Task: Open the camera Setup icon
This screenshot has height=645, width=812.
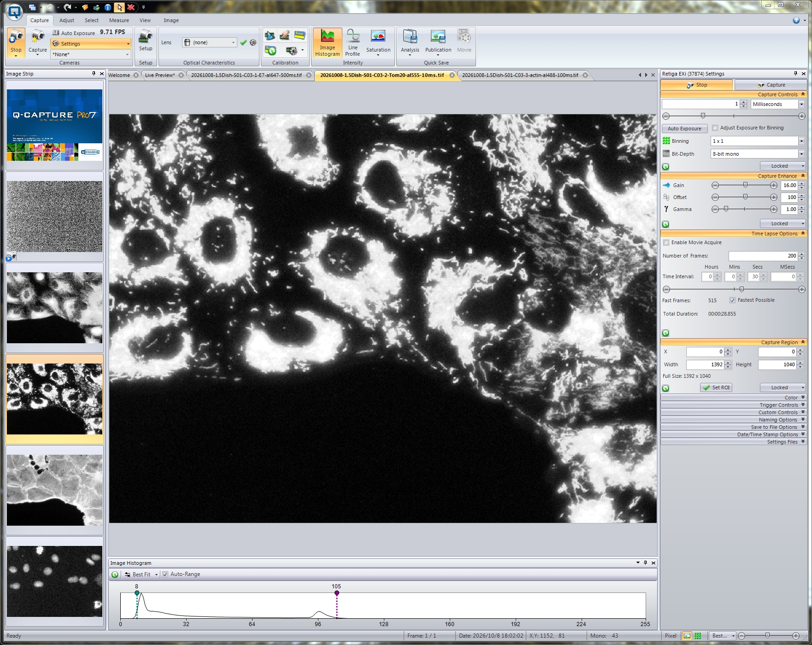Action: point(146,41)
